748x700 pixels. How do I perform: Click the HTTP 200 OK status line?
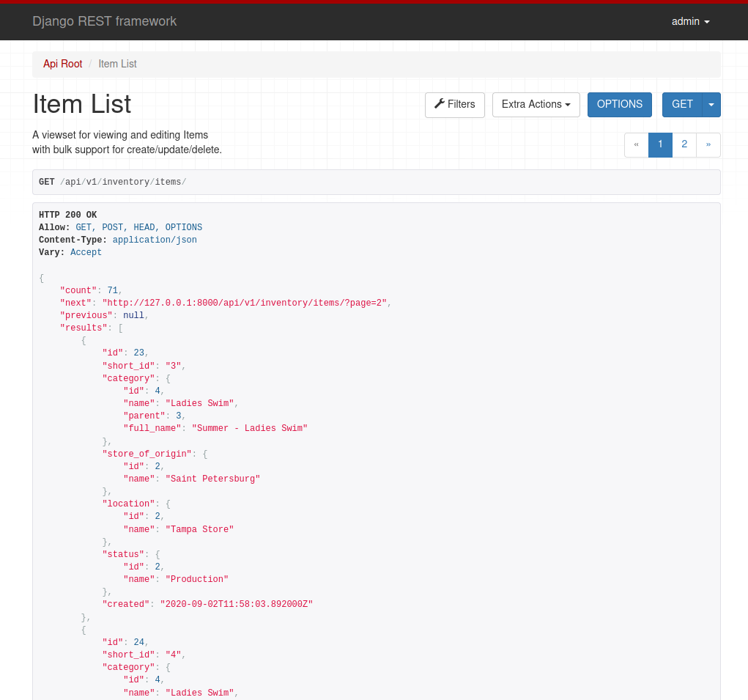point(67,215)
